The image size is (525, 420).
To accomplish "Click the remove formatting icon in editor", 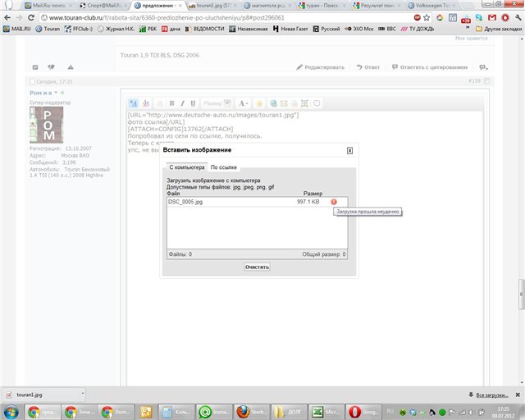I will pos(146,103).
